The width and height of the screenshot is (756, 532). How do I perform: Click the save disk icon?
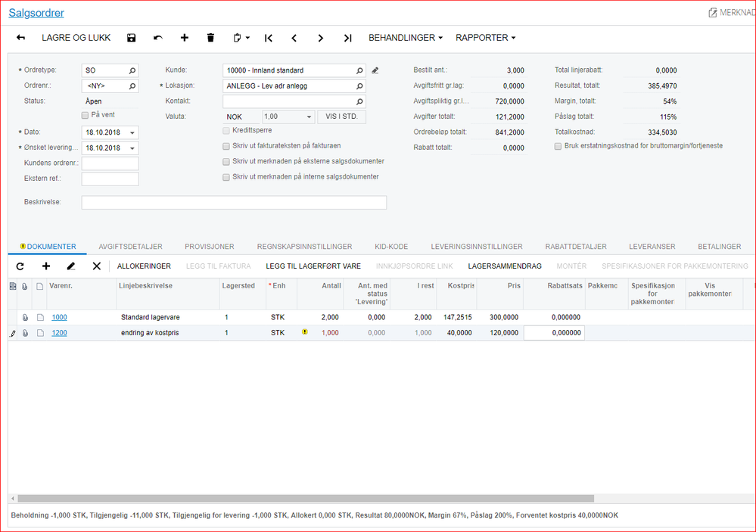[131, 38]
